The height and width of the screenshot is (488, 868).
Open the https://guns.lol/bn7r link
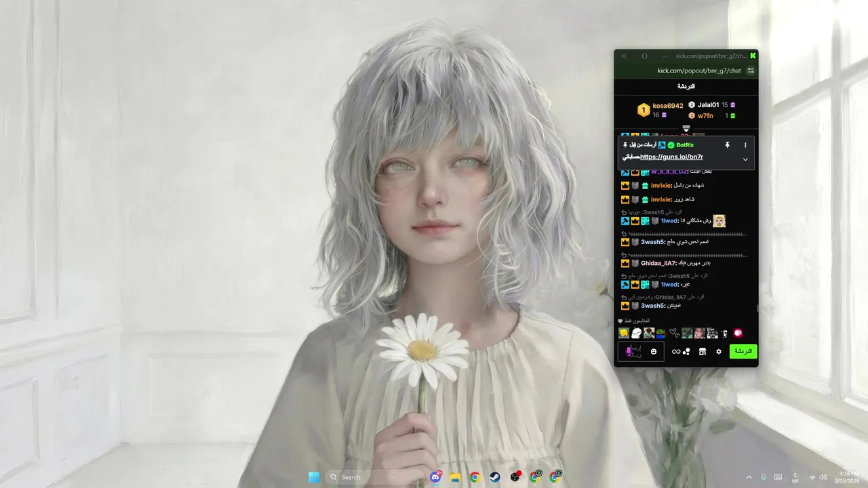[671, 157]
